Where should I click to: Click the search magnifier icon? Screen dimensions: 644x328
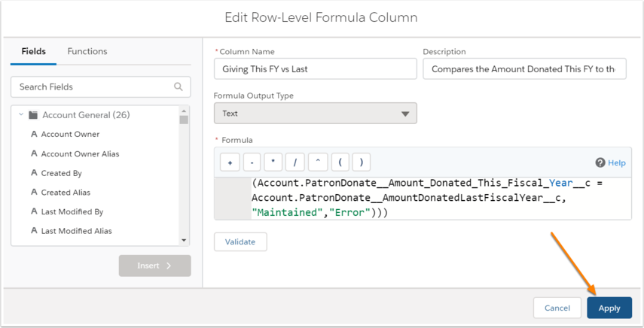[179, 87]
